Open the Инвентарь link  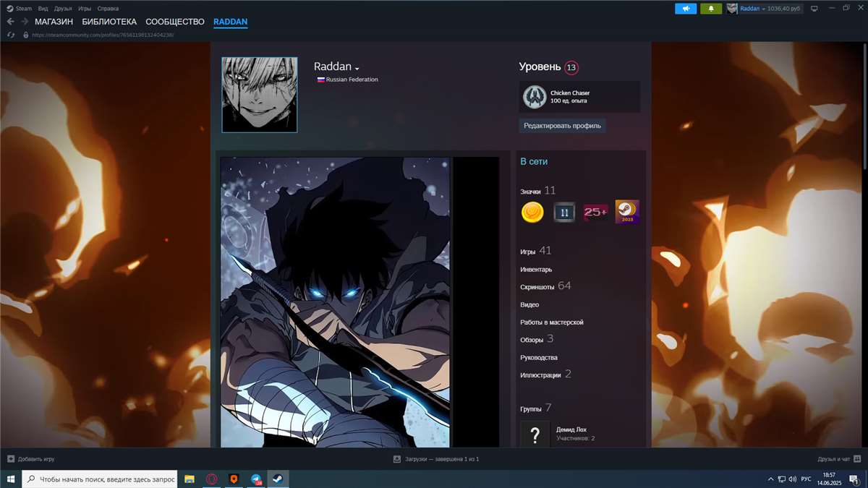click(x=536, y=270)
